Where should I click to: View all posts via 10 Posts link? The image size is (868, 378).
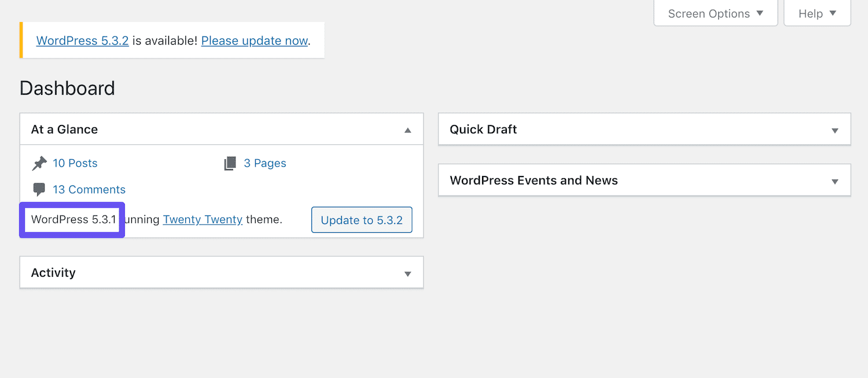click(75, 163)
